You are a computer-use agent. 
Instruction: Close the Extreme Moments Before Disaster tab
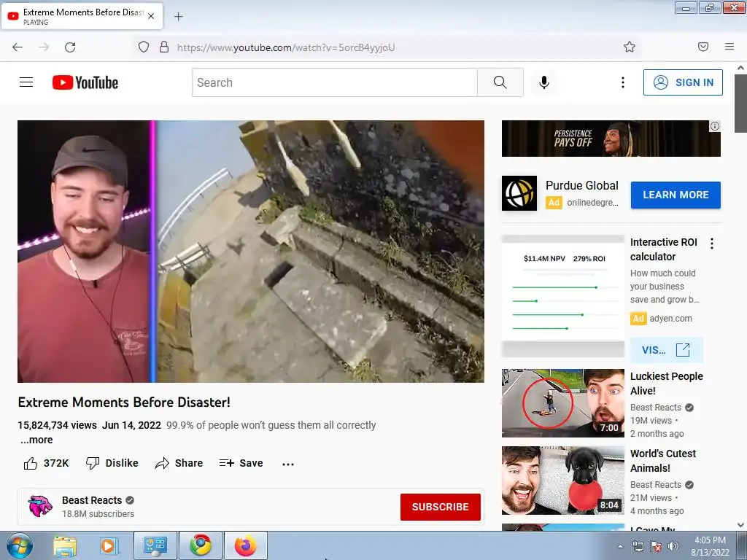[x=151, y=16]
